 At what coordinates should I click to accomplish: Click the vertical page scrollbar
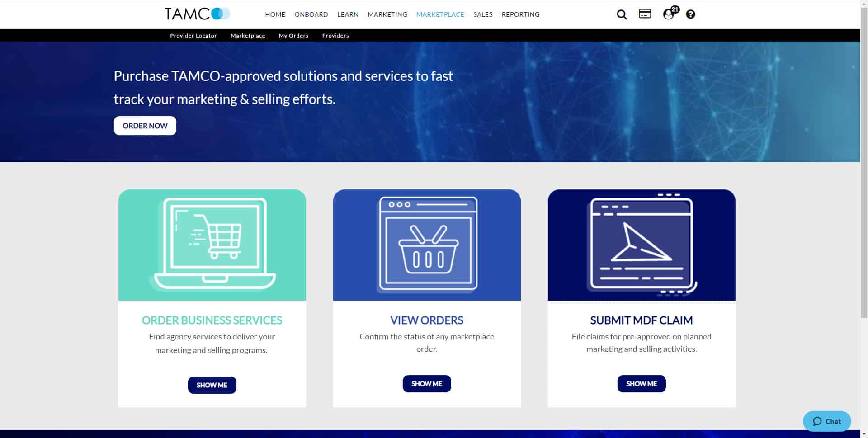coord(864,181)
